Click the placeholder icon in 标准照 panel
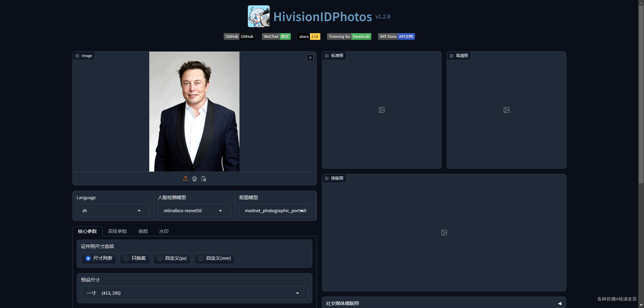Viewport: 644px width, 308px height. (382, 110)
